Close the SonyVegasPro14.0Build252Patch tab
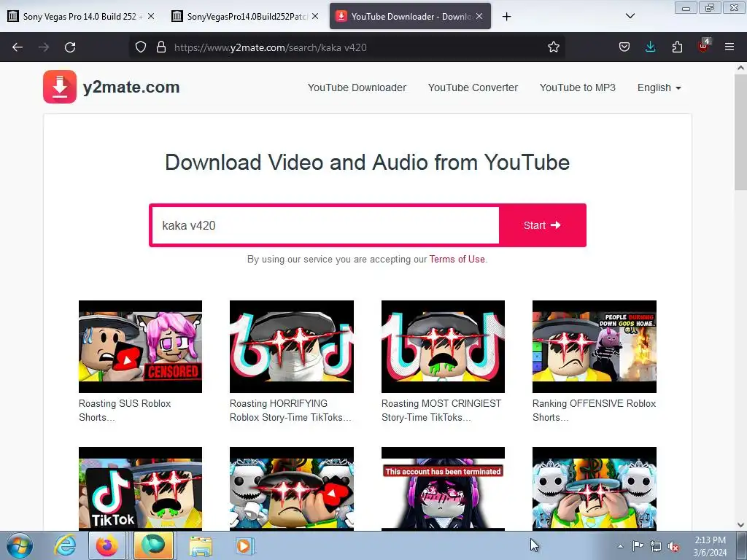 click(x=315, y=16)
